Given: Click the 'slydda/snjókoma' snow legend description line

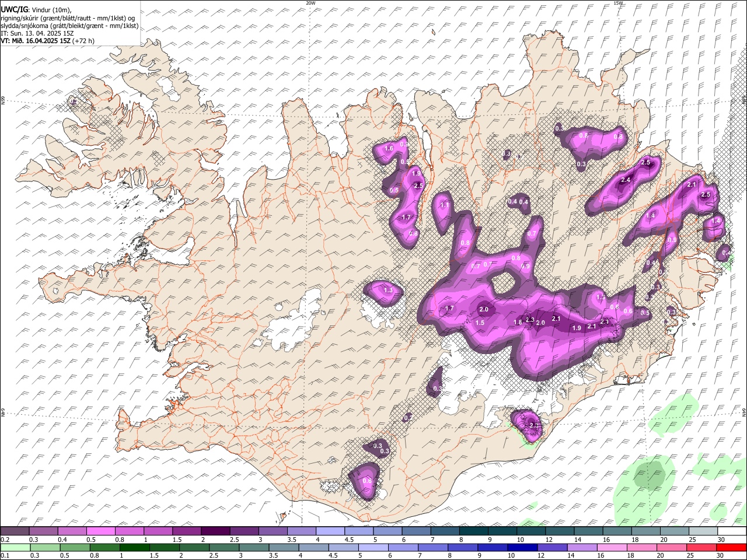Looking at the screenshot, I should pos(69,26).
